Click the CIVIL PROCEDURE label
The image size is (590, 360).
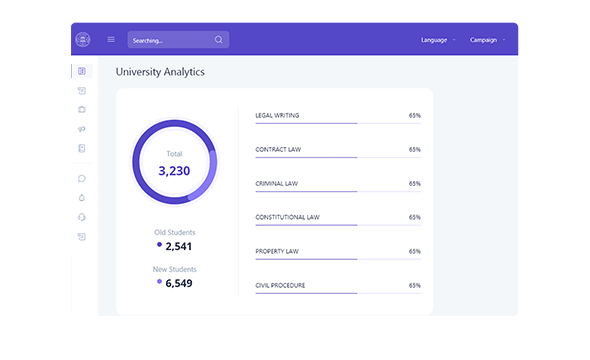(x=280, y=286)
